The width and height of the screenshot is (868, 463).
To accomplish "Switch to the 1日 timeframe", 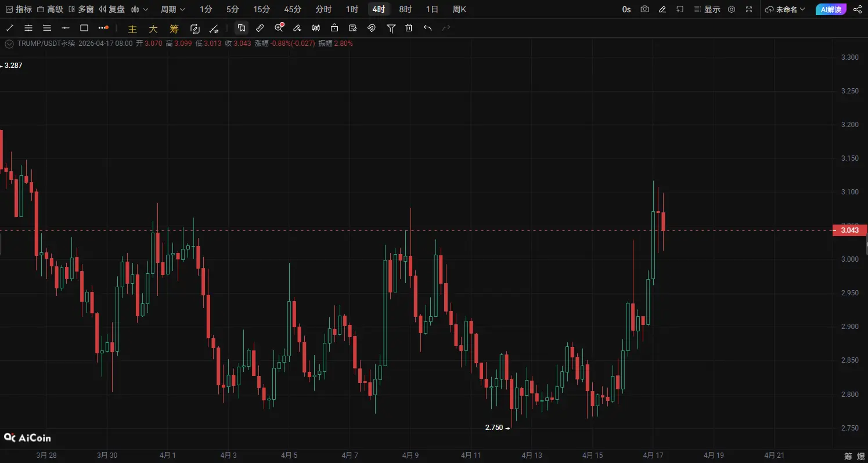I will point(432,9).
